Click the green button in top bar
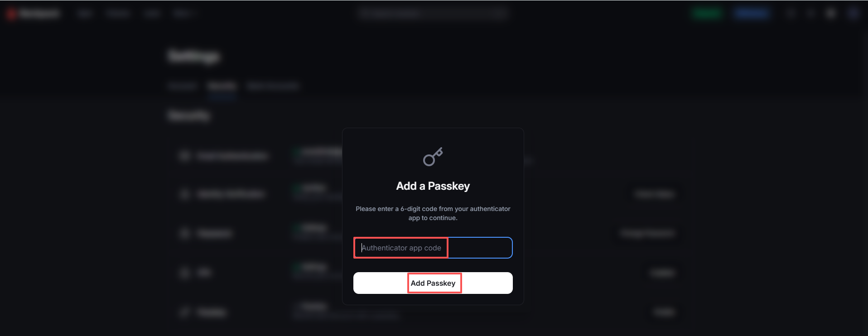The image size is (868, 336). tap(707, 14)
